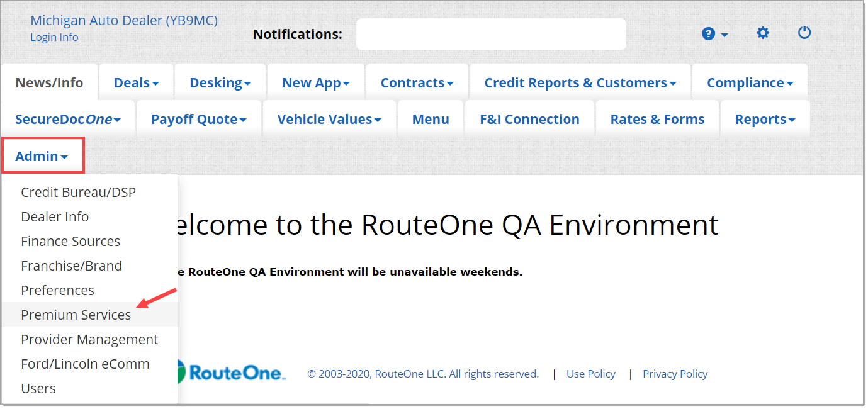Click inside the Notifications field
Viewport: 868px width, 409px height.
pyautogui.click(x=491, y=34)
